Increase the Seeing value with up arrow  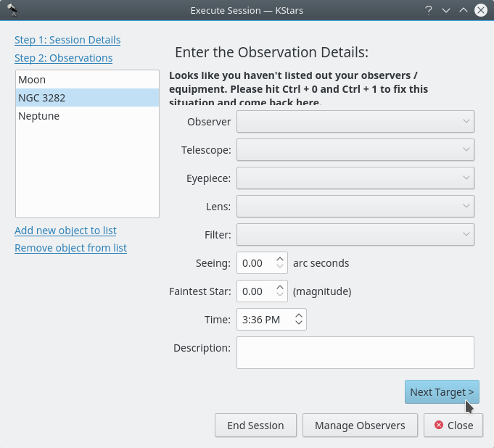281,259
